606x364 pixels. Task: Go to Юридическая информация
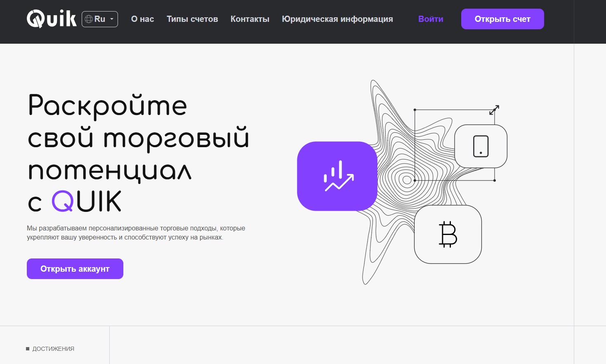(x=337, y=19)
